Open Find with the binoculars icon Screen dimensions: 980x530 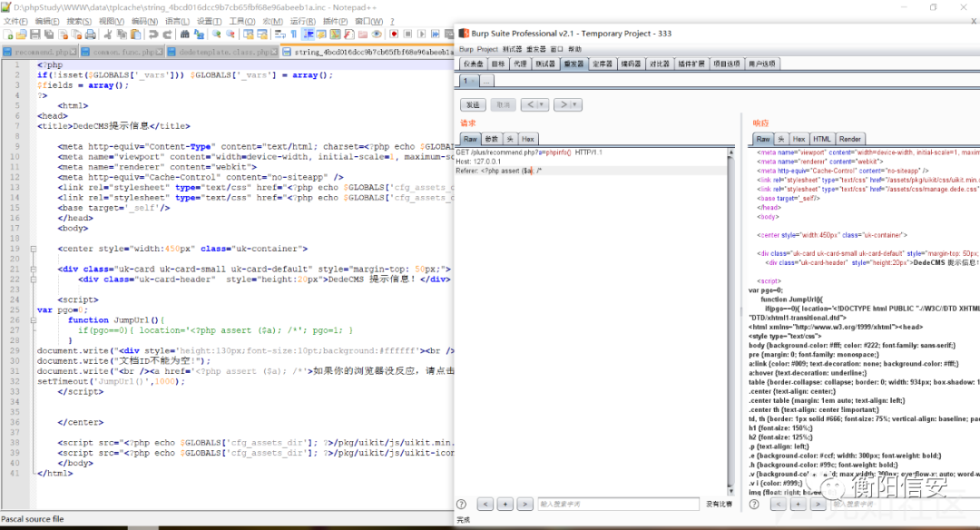coord(185,34)
